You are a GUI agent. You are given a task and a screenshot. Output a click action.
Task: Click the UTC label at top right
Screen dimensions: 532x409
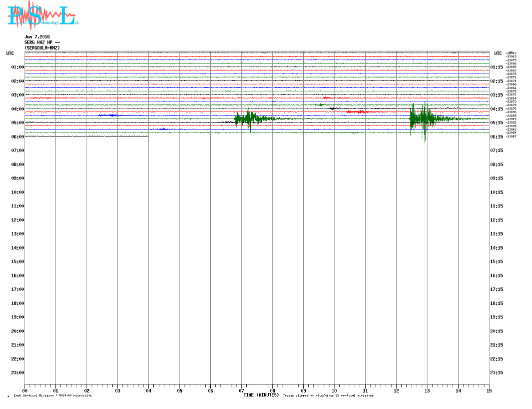coord(498,53)
